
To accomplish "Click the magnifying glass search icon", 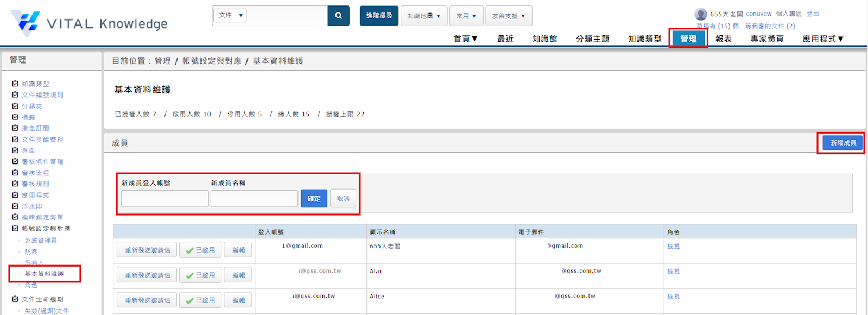I will point(338,16).
